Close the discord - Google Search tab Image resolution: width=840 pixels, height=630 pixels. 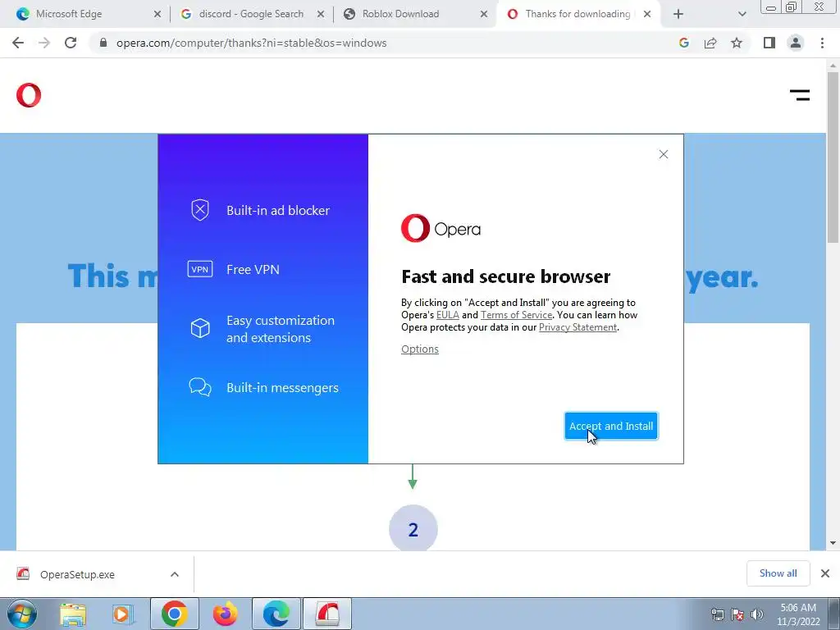321,15
